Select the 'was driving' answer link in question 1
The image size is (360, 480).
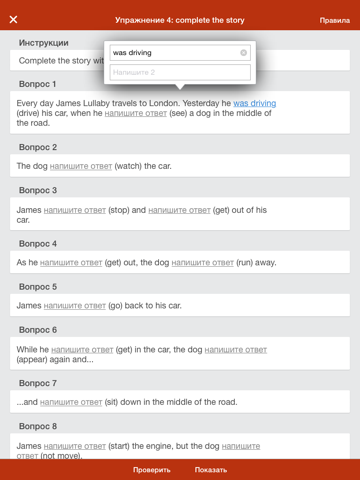coord(255,103)
